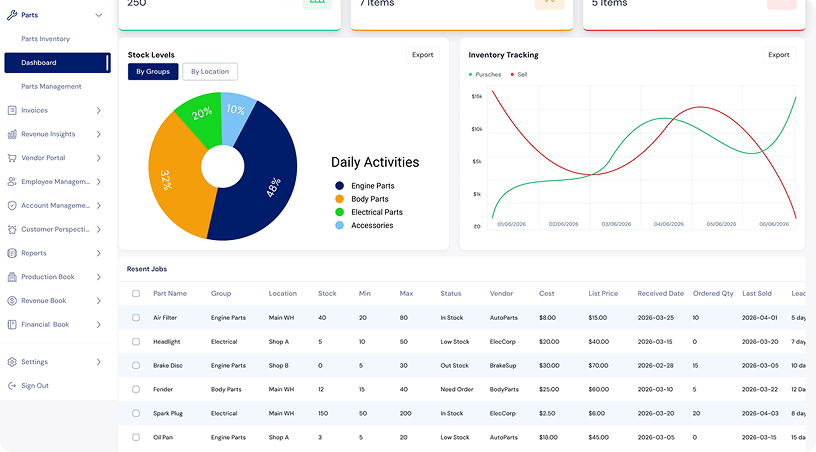Click the Employee Management people icon
The image size is (816, 452).
tap(12, 182)
